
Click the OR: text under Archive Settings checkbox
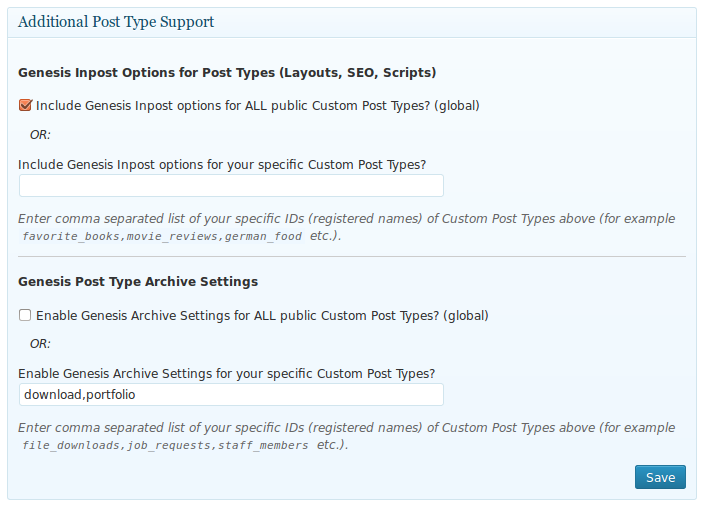click(x=40, y=344)
